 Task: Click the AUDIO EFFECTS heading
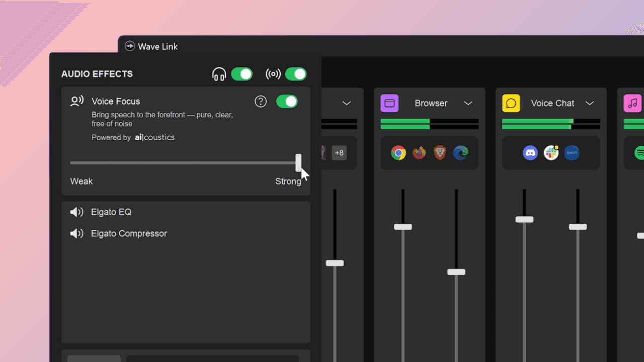tap(97, 74)
